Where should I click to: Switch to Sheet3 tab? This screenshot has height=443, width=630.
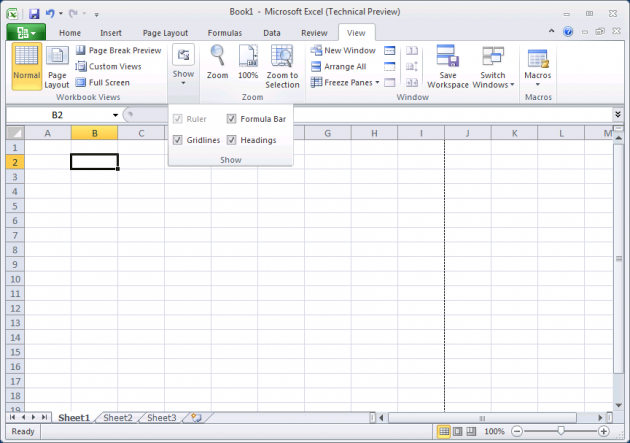point(162,418)
